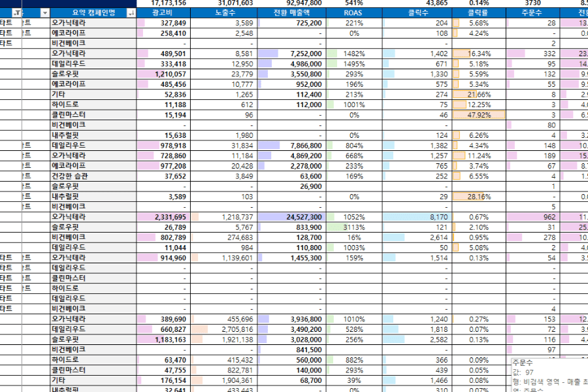Select the orders value 189
This screenshot has height=392, width=588.
click(533, 155)
